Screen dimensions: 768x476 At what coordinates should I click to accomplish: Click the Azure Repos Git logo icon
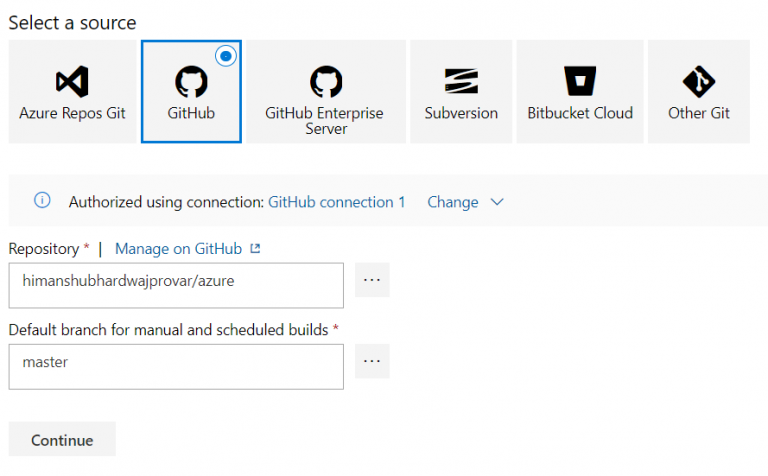pos(72,81)
